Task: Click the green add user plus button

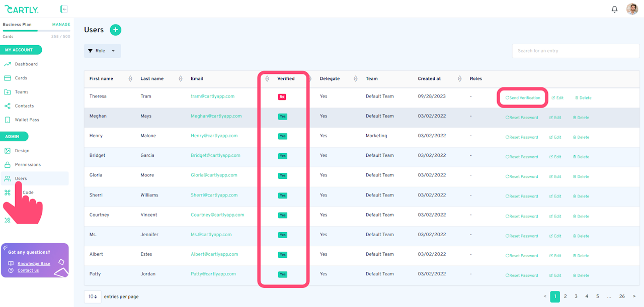Action: pyautogui.click(x=115, y=30)
